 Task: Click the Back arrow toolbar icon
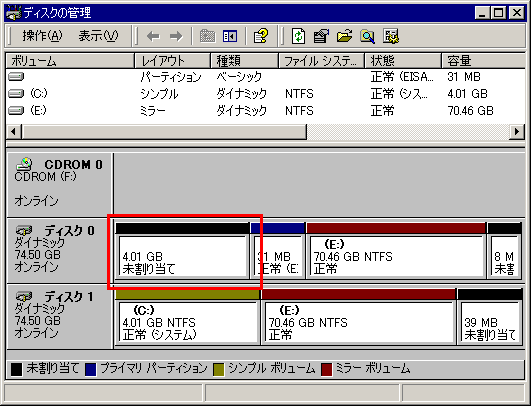tap(153, 36)
